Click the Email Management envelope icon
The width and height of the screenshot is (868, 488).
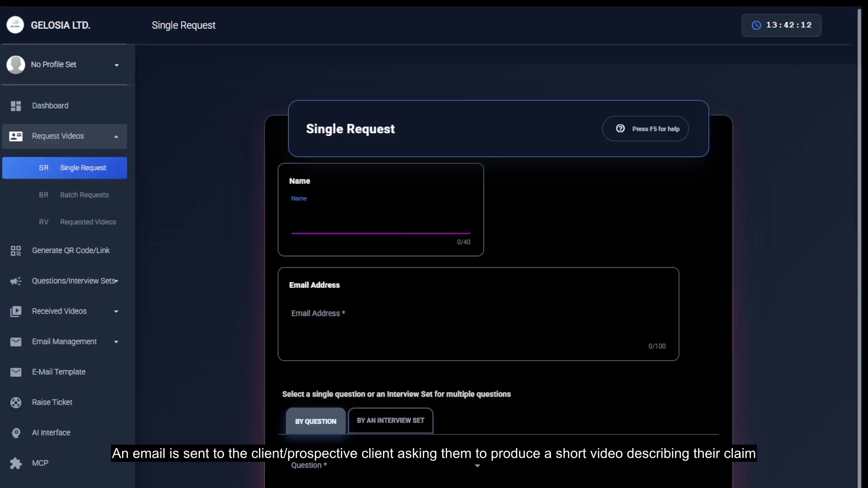16,342
